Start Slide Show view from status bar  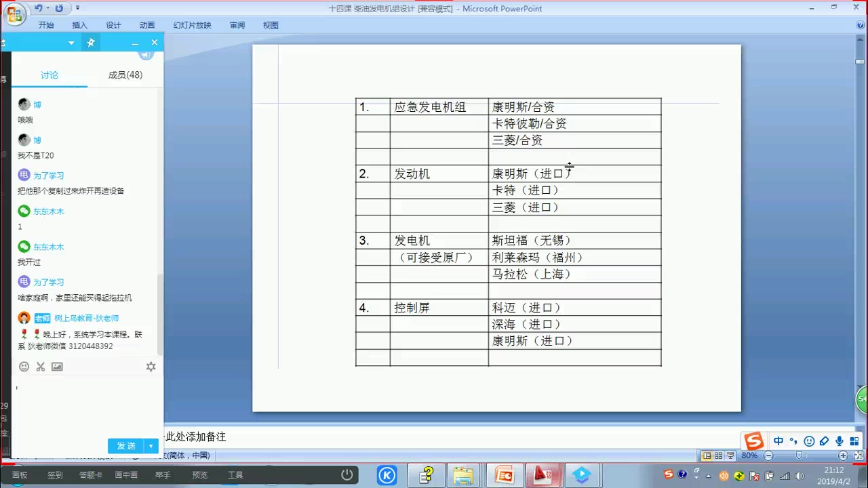(731, 455)
